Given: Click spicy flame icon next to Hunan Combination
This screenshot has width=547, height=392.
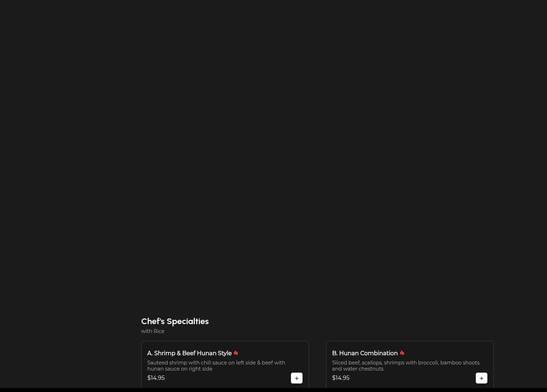Looking at the screenshot, I should 402,353.
